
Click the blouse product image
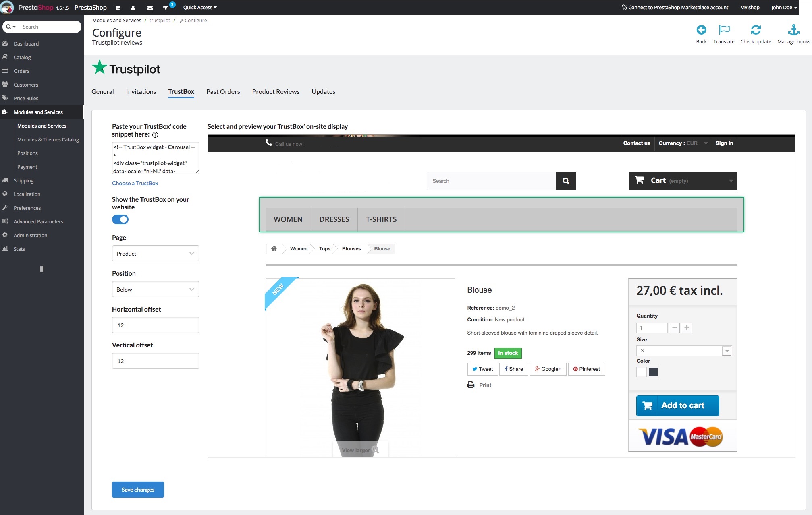point(360,367)
